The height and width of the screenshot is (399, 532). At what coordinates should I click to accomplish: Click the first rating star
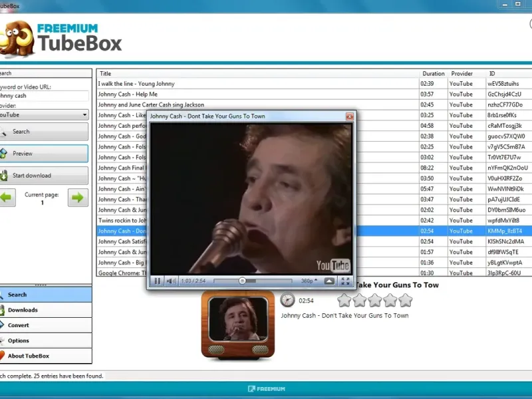coord(344,301)
